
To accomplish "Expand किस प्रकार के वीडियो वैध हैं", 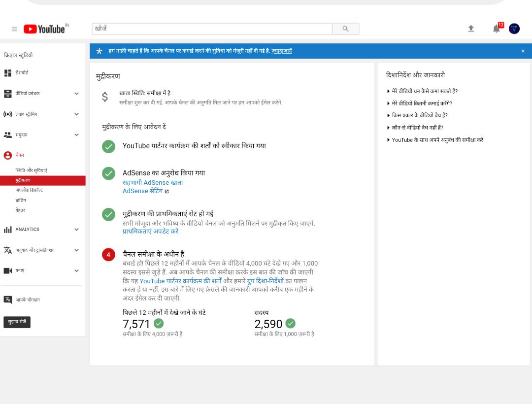I will point(417,115).
